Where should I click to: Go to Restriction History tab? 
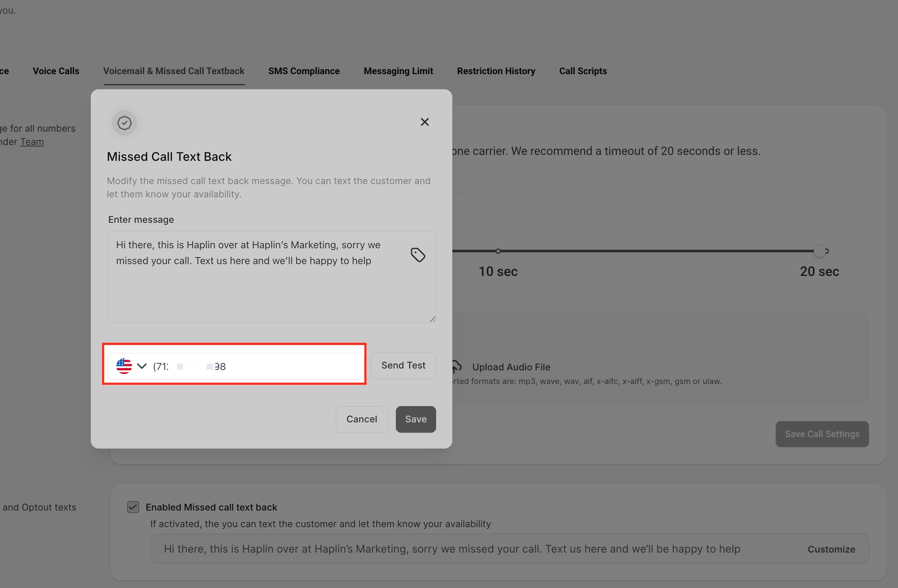click(496, 71)
